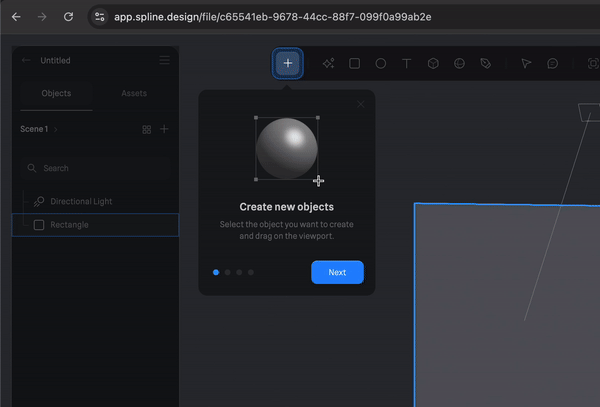Image resolution: width=600 pixels, height=407 pixels.
Task: Select the Directional Light layer
Action: [x=81, y=201]
